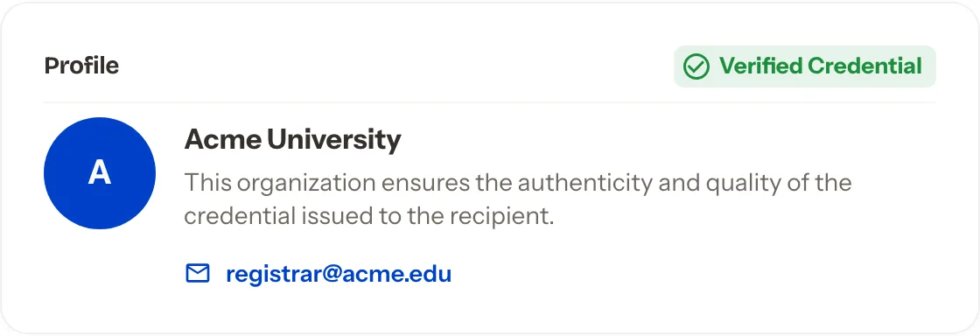Click the green circled checkmark icon
Screen dimensions: 980x336
[696, 66]
